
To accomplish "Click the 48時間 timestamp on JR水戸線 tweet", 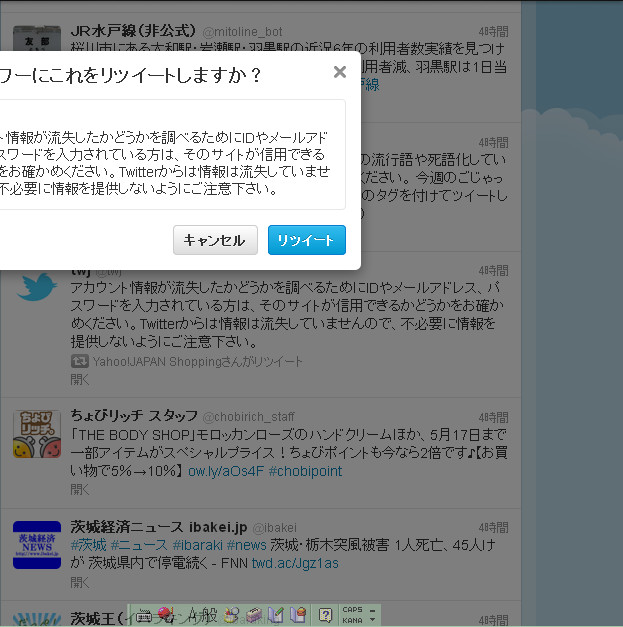I will click(x=493, y=32).
